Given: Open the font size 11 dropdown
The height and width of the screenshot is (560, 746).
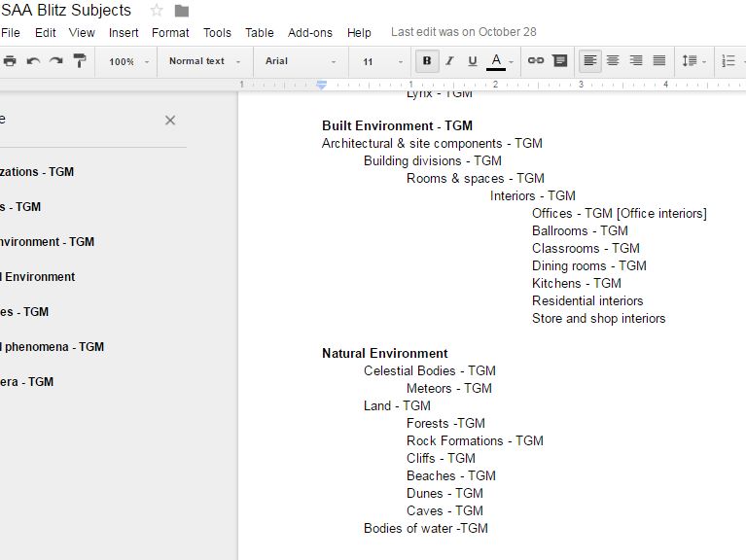Looking at the screenshot, I should coord(382,62).
